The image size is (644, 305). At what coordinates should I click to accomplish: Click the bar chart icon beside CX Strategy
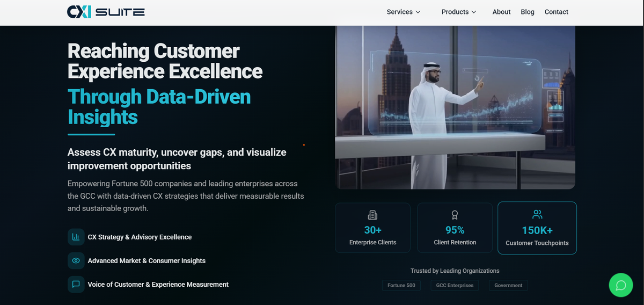click(76, 237)
